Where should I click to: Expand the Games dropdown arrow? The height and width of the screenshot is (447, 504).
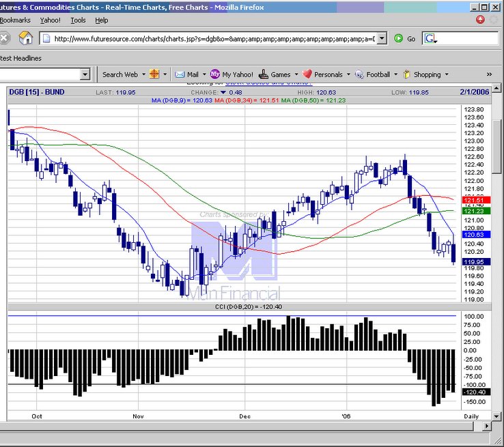coord(296,74)
